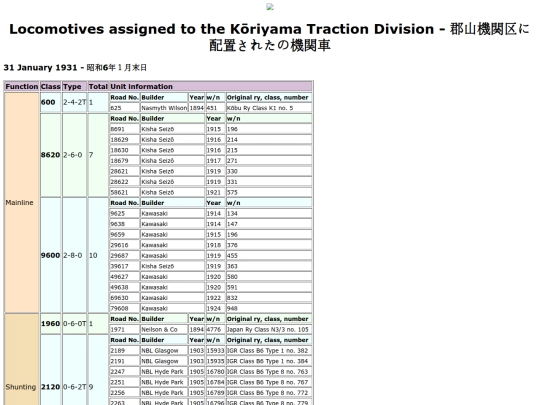
Task: Select road number 2189
Action: click(125, 351)
